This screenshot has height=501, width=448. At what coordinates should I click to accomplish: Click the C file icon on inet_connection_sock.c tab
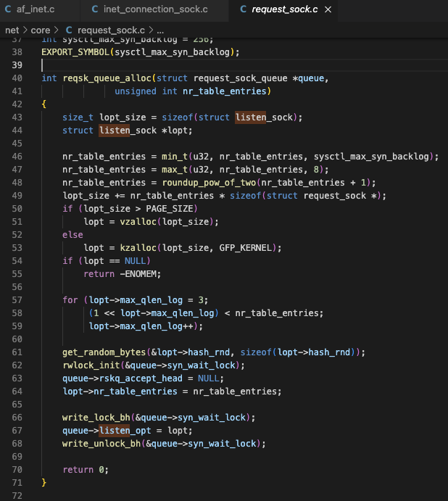coord(95,9)
